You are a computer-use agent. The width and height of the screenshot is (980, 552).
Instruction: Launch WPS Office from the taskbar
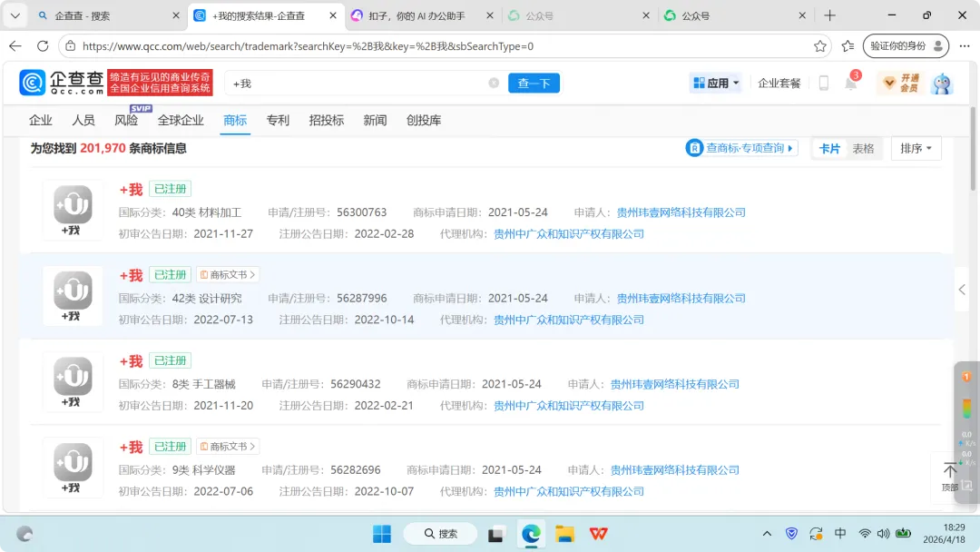click(598, 534)
